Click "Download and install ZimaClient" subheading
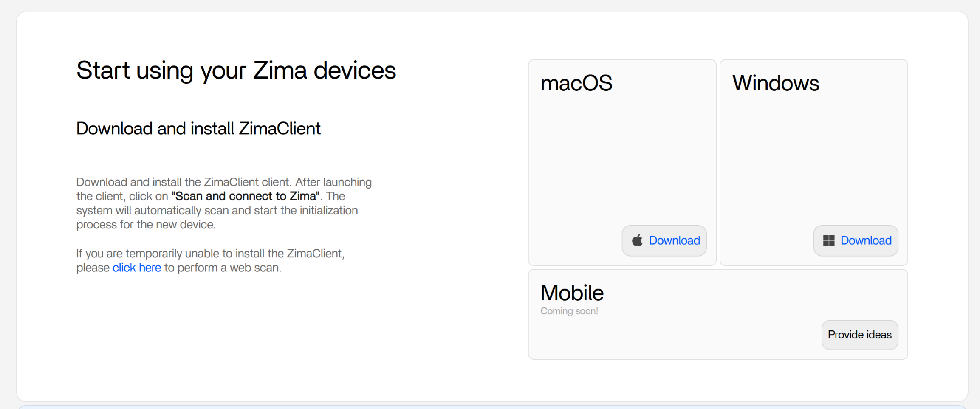This screenshot has width=980, height=409. (x=198, y=128)
